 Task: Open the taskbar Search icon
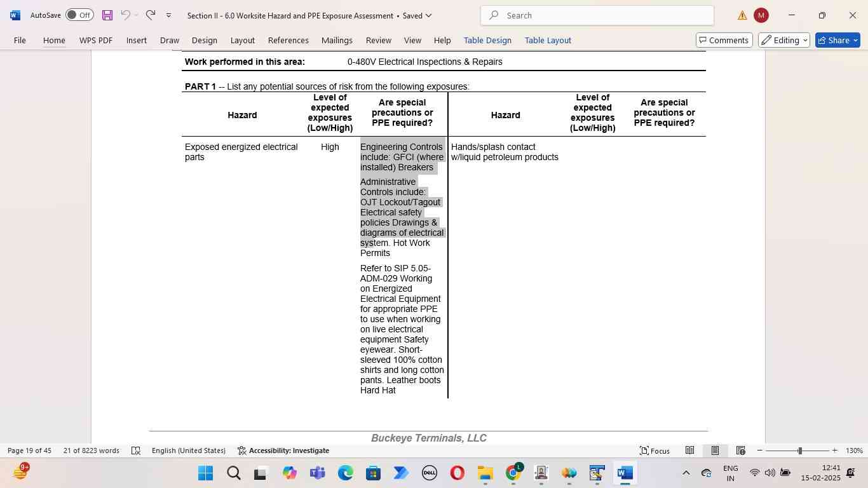(x=233, y=473)
